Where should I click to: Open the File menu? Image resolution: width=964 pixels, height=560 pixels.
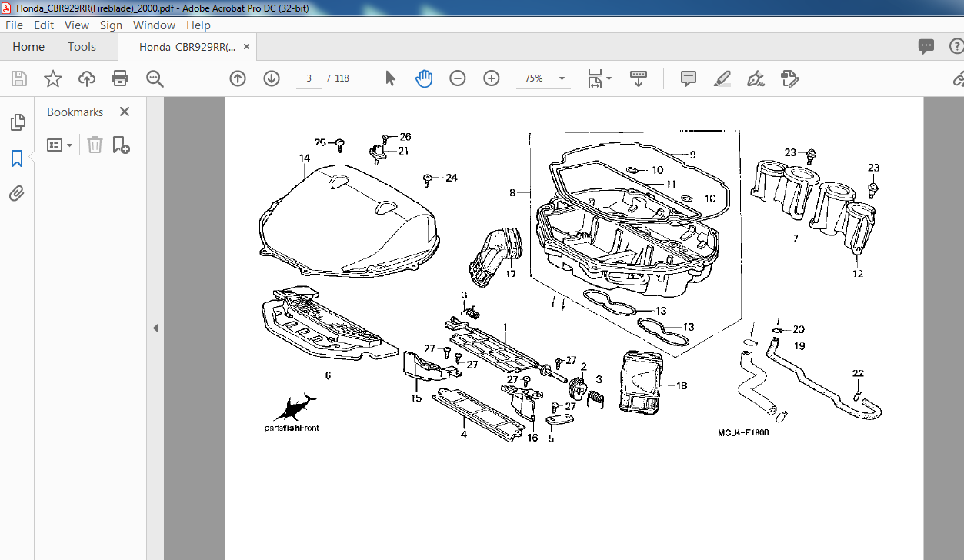point(14,25)
